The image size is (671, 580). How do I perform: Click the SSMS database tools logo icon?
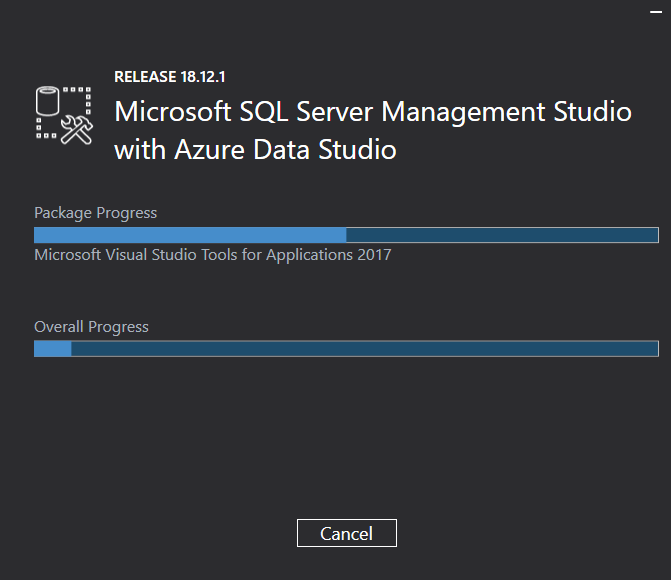tap(64, 115)
